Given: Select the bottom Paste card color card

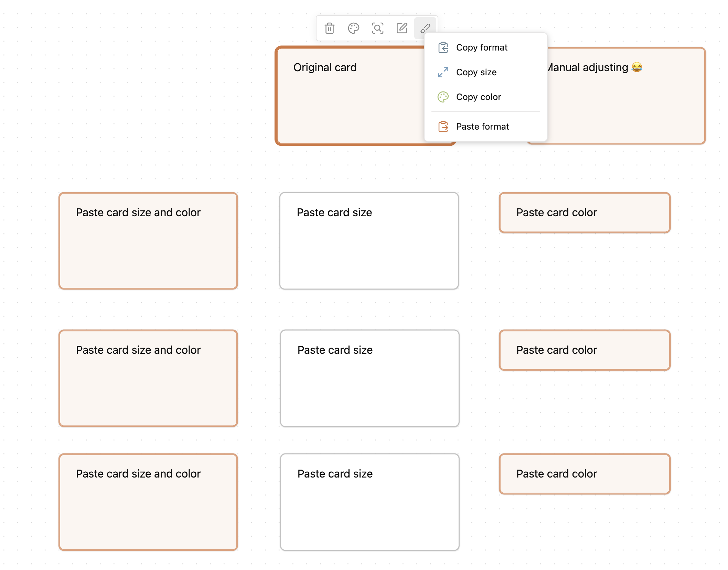Looking at the screenshot, I should tap(585, 474).
